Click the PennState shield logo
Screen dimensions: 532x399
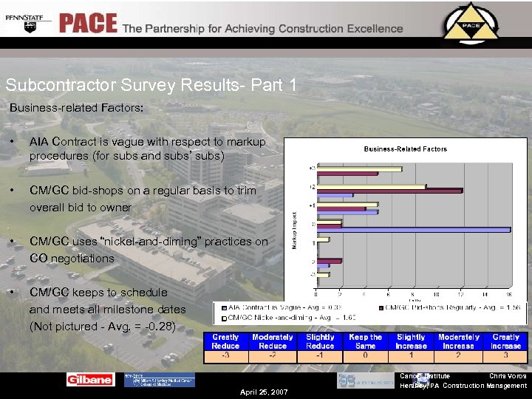pos(30,27)
